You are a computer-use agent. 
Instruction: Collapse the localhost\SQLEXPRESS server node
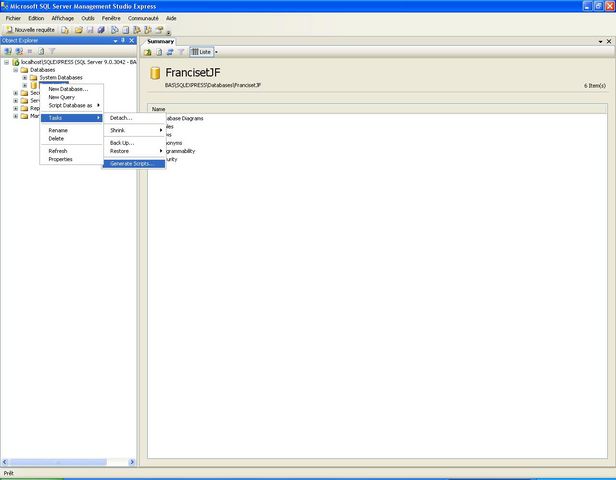pos(6,62)
